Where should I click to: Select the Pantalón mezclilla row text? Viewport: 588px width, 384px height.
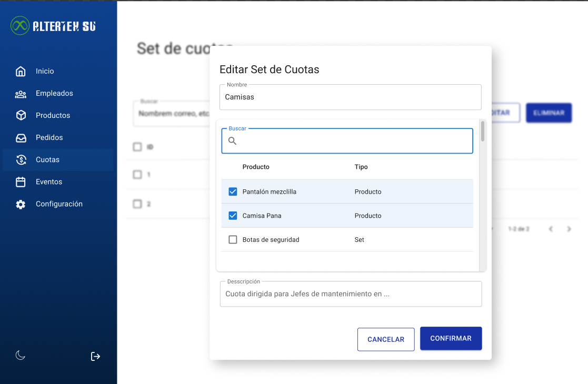point(269,192)
